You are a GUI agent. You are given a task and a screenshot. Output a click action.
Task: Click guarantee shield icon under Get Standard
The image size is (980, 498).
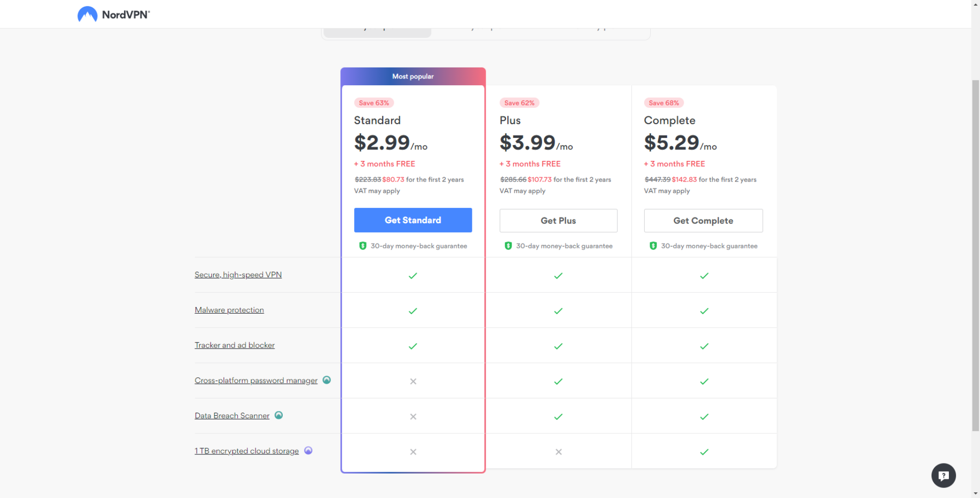(x=363, y=246)
